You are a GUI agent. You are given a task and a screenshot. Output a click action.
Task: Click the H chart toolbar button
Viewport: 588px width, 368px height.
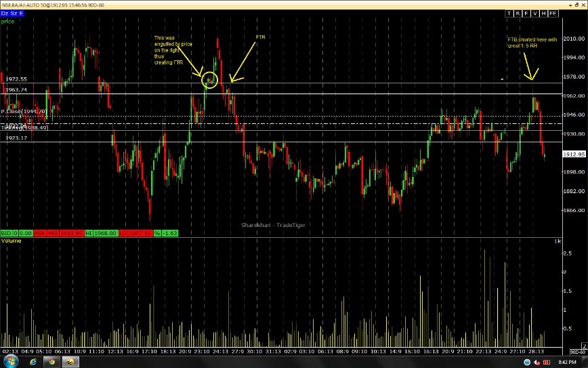click(x=543, y=14)
